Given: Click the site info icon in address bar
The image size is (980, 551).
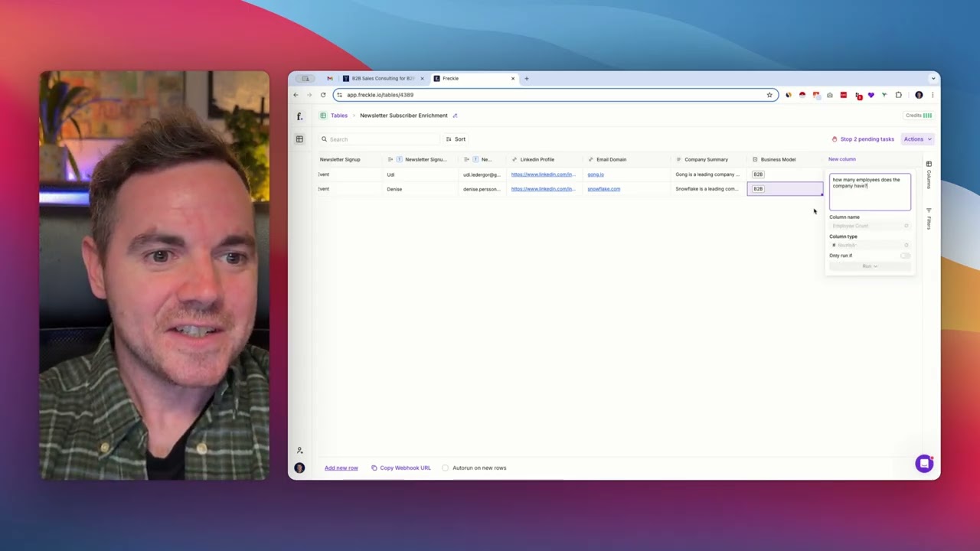Looking at the screenshot, I should click(339, 95).
